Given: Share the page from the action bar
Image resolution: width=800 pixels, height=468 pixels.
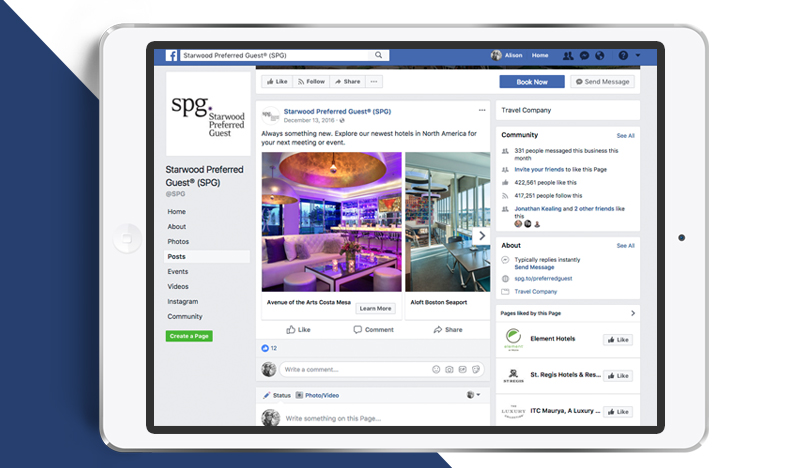Looking at the screenshot, I should click(347, 82).
